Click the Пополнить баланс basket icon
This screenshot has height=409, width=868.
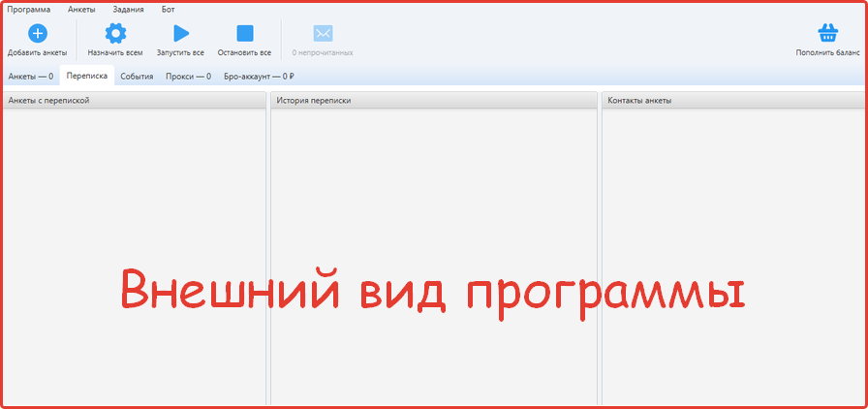(x=827, y=34)
